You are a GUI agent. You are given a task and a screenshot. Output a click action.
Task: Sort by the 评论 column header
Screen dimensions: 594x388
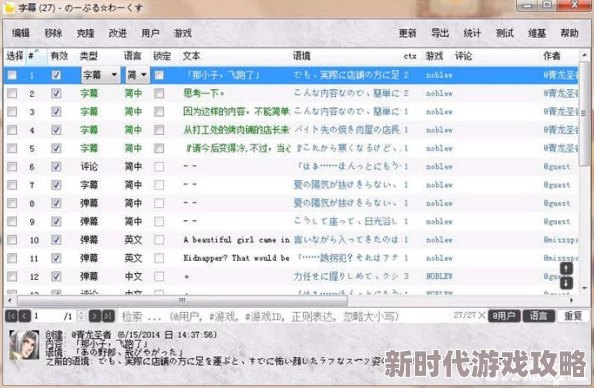click(463, 56)
